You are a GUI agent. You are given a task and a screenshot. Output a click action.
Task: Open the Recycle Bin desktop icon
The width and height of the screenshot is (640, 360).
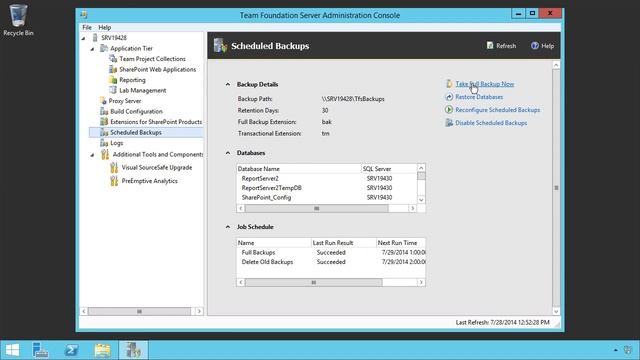point(18,20)
